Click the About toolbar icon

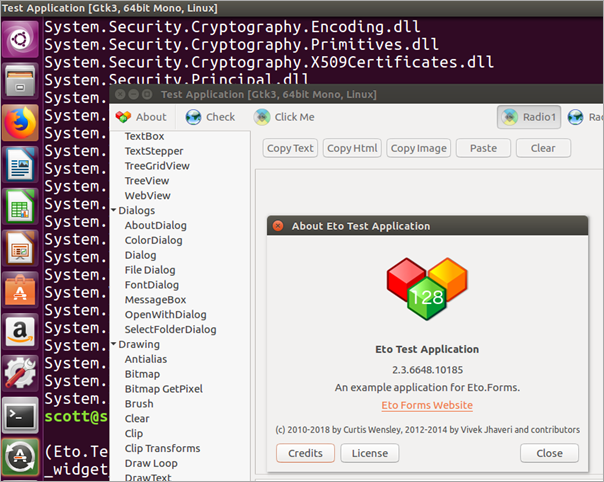124,117
